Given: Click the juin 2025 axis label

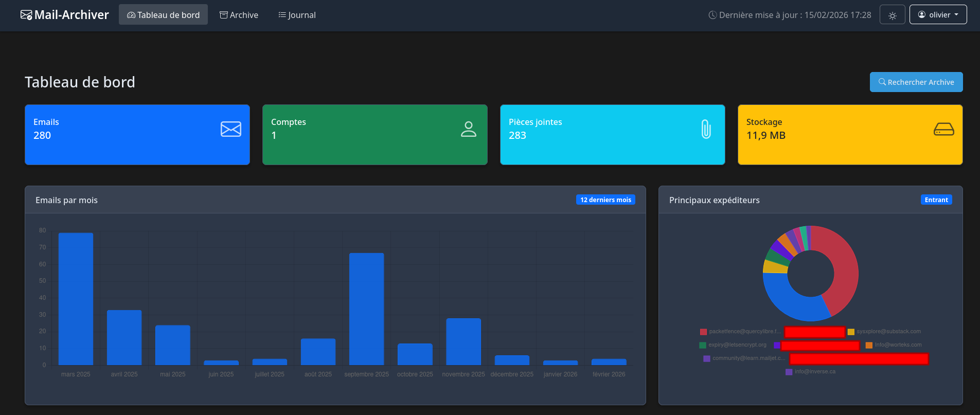Looking at the screenshot, I should click(x=221, y=374).
